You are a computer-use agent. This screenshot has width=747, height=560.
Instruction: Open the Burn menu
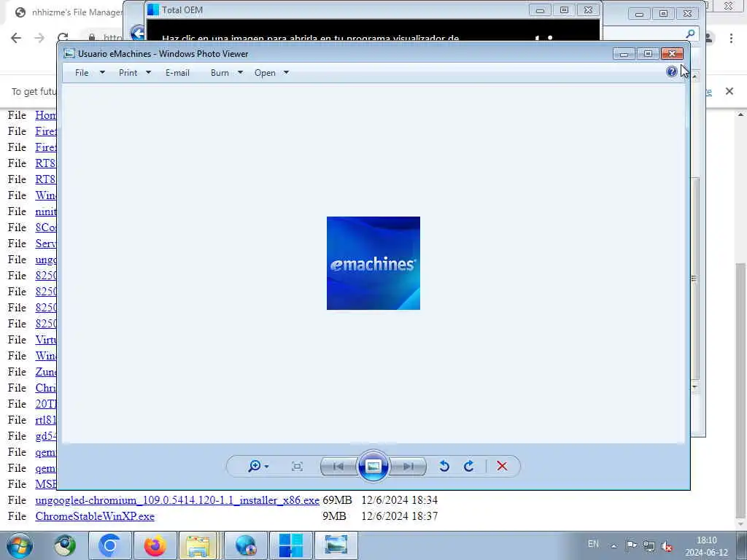(220, 73)
